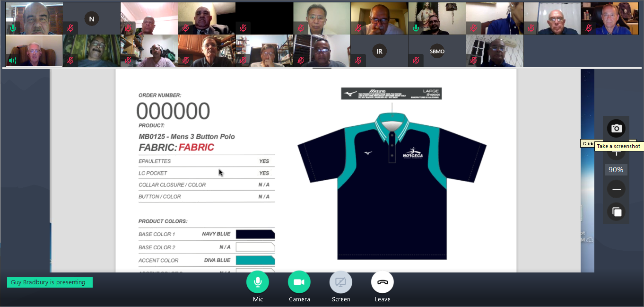Click the empty Base Color 2 swatch
Image resolution: width=644 pixels, height=307 pixels.
click(x=255, y=247)
